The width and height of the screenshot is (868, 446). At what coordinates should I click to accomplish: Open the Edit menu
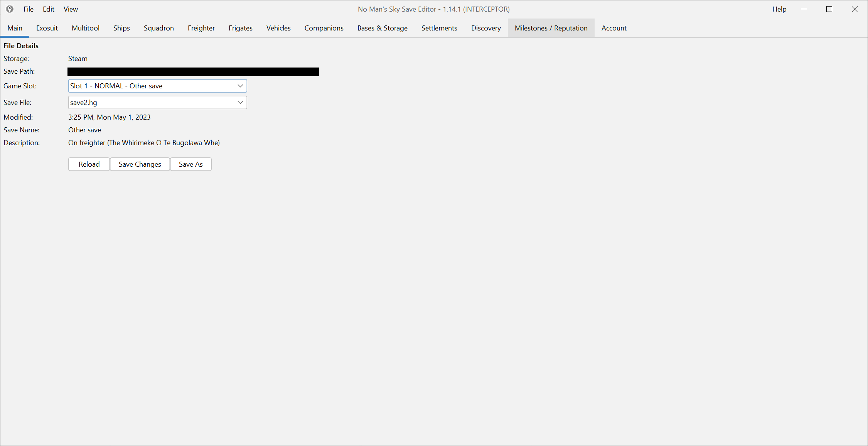(x=48, y=9)
